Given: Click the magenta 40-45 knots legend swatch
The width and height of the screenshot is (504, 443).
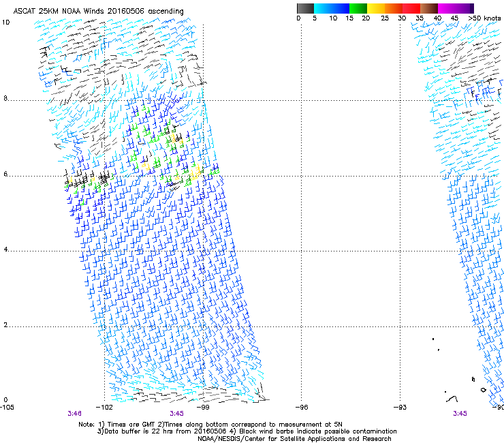Looking at the screenshot, I should pos(447,8).
